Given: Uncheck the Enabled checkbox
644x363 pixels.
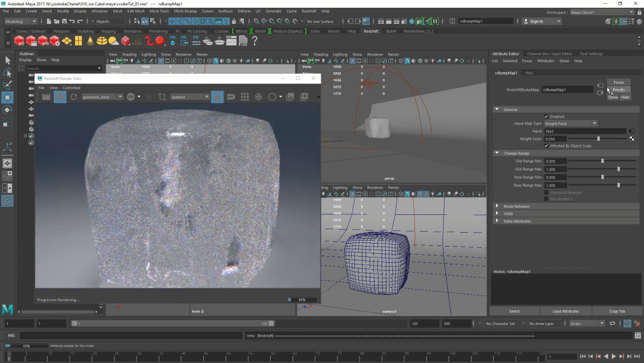Looking at the screenshot, I should coord(546,116).
